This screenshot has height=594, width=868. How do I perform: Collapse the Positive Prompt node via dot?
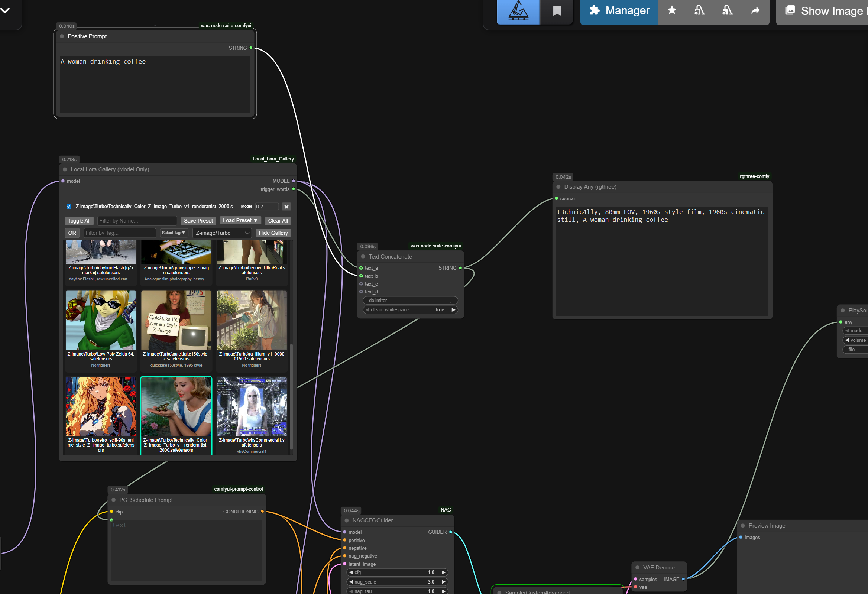coord(62,36)
